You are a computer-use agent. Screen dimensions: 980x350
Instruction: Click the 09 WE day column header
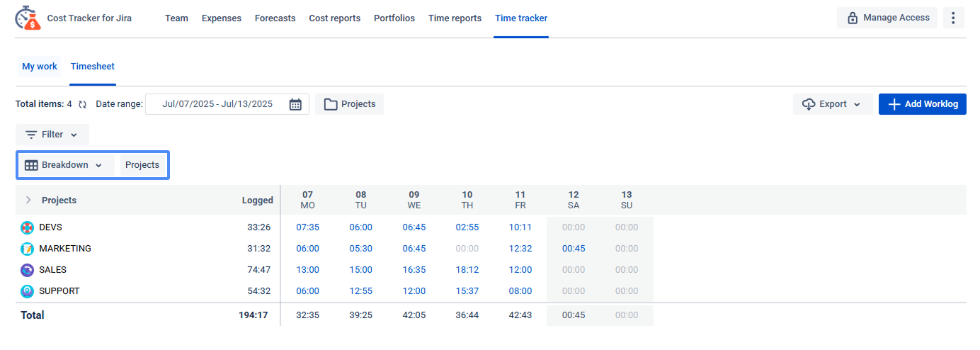[414, 201]
